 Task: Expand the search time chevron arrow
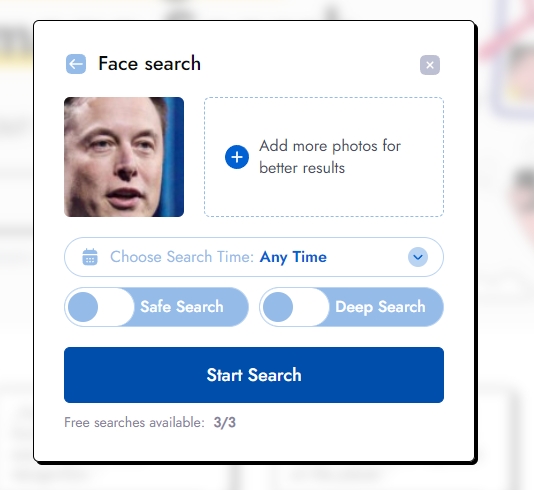418,257
